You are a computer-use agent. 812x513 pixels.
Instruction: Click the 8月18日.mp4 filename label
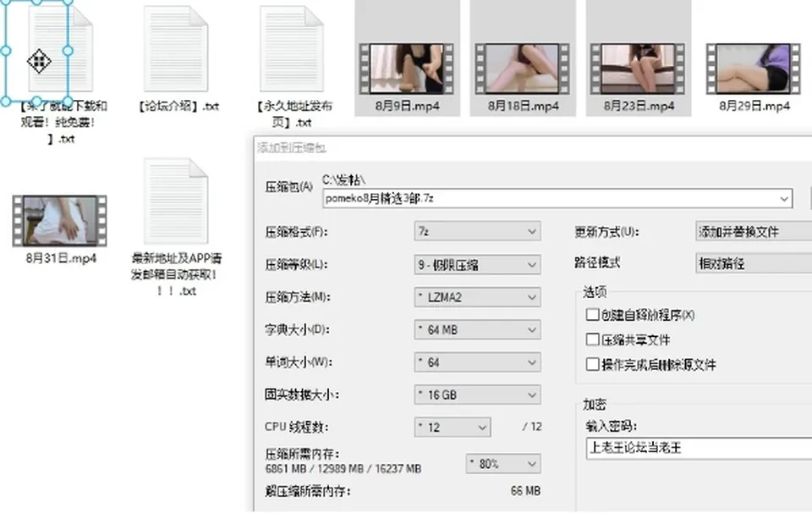[523, 106]
